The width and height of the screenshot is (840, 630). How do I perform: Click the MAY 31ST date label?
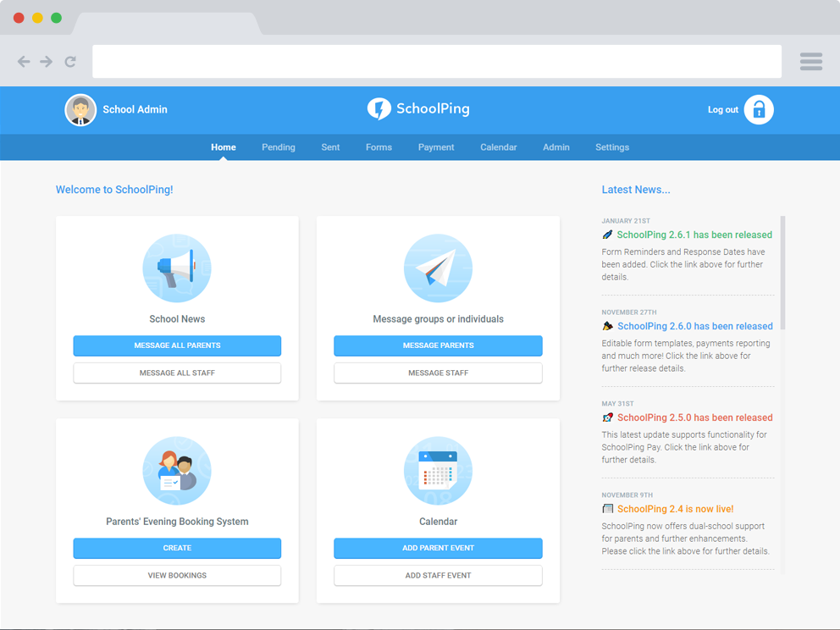coord(617,404)
